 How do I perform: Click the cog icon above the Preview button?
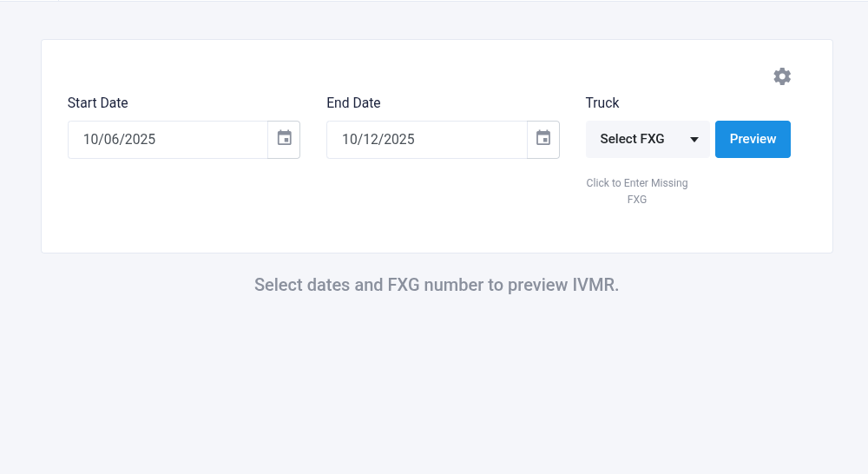point(782,76)
